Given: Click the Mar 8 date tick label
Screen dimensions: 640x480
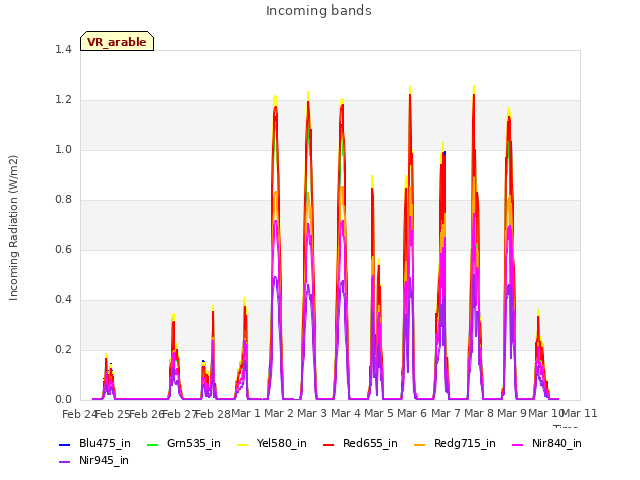Looking at the screenshot, I should click(x=479, y=413).
